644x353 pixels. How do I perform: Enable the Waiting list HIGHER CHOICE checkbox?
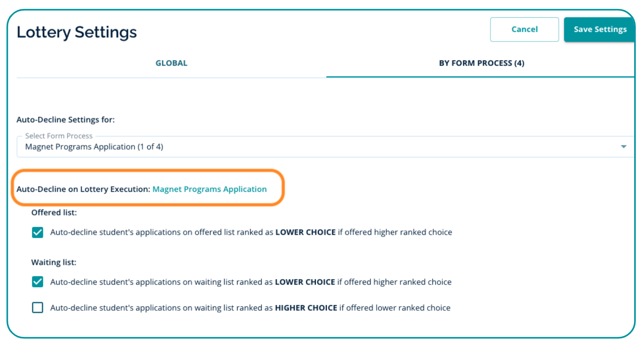(x=38, y=308)
